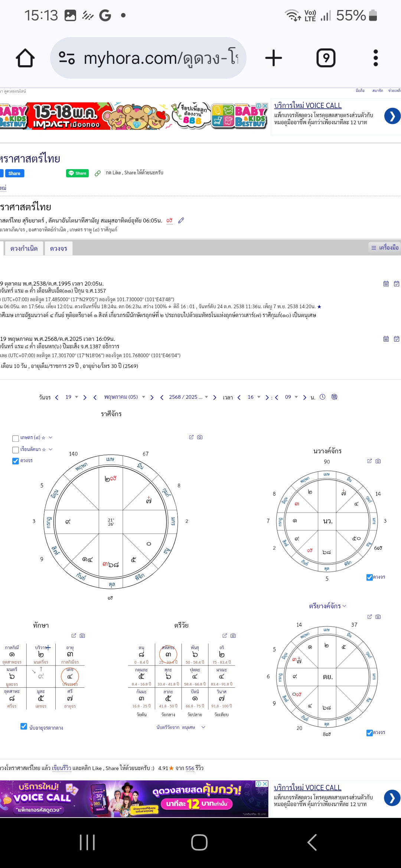Capture ตรีวัย table with camera icon
The image size is (401, 868).
[x=233, y=635]
